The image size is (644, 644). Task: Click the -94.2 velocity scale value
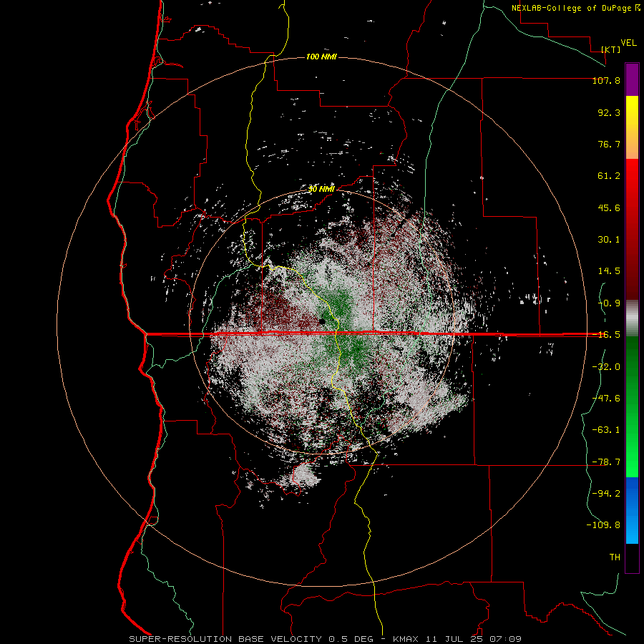click(x=606, y=493)
